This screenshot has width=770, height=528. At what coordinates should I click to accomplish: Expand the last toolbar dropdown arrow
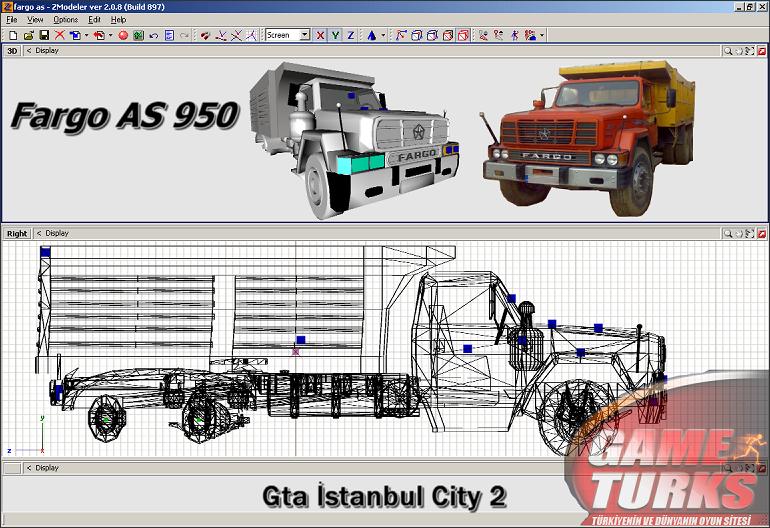click(542, 35)
